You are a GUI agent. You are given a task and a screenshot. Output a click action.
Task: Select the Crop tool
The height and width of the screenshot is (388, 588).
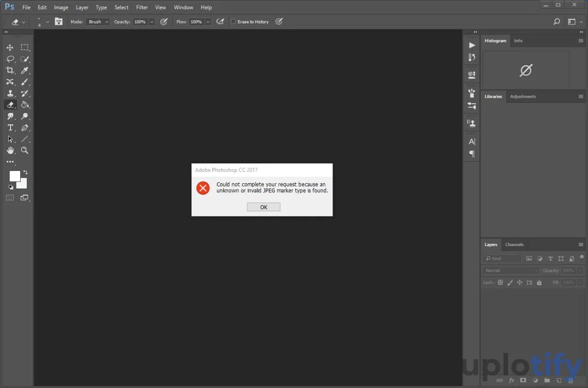10,70
